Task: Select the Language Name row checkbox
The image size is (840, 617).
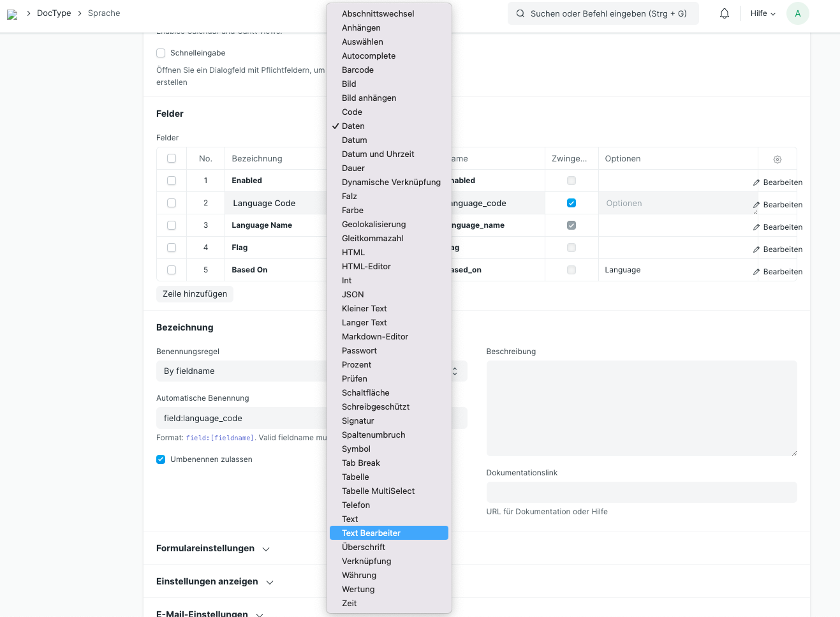Action: tap(172, 225)
